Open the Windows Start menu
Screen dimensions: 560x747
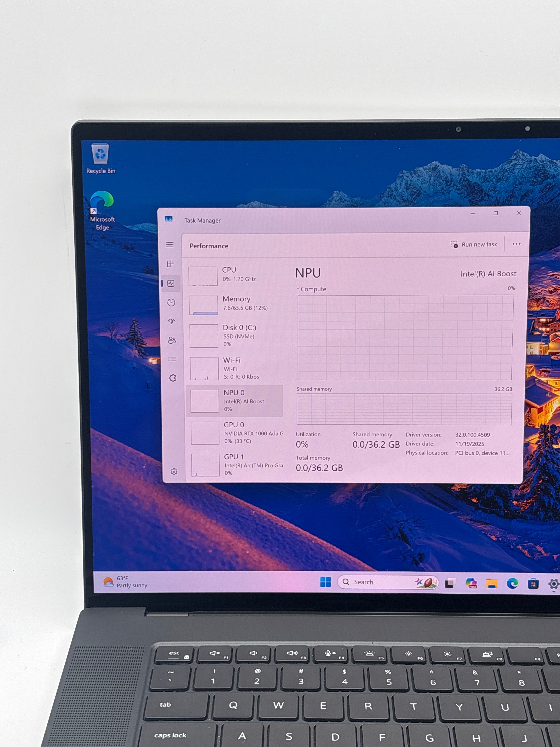coord(325,582)
